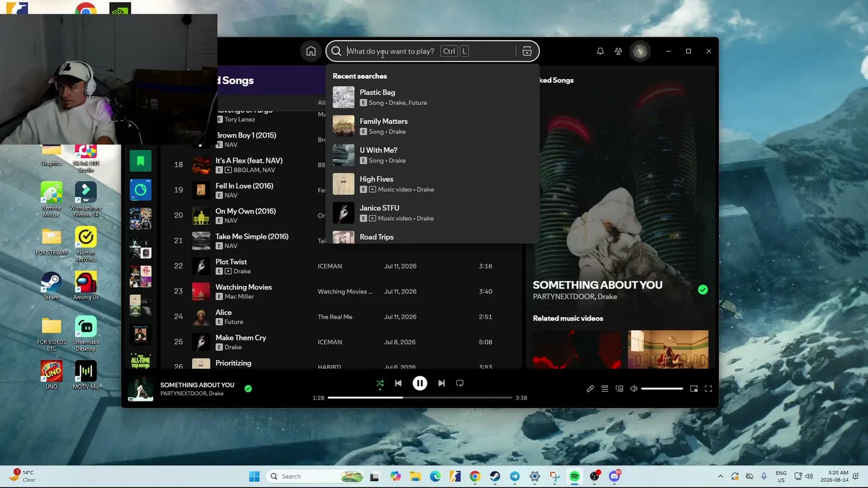Toggle shuffle in the player bar
Screen dimensions: 868x488
[x=380, y=383]
